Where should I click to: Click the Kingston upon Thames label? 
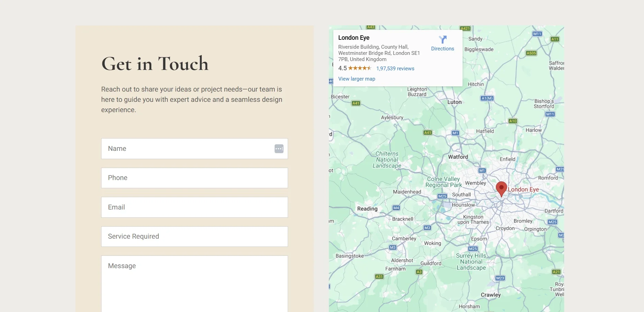[x=473, y=219]
